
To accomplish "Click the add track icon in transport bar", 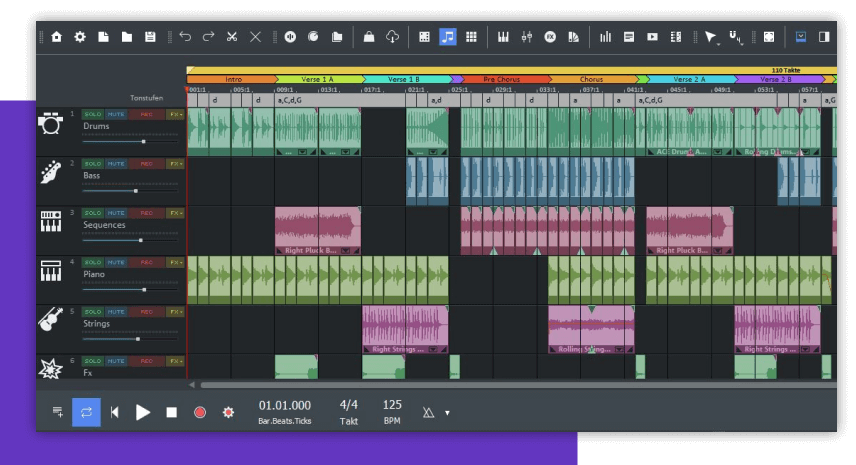I will click(58, 412).
